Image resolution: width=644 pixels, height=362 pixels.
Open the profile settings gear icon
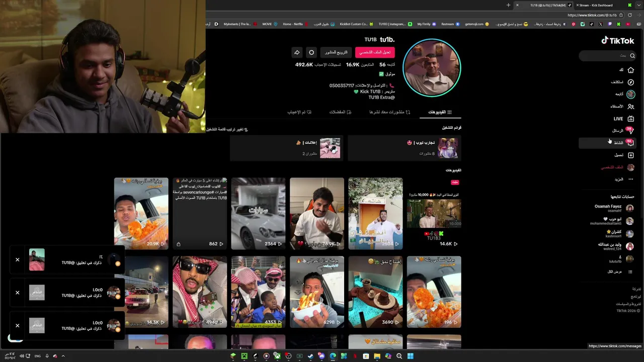311,52
